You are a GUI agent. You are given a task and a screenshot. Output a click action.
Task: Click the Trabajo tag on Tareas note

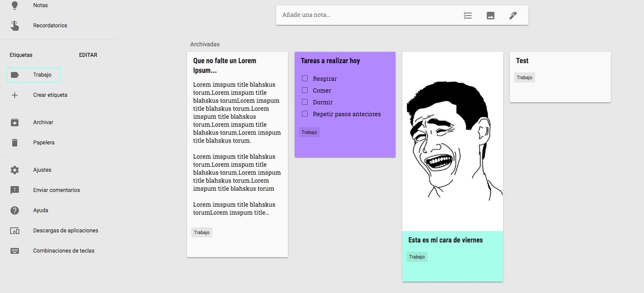pos(309,132)
